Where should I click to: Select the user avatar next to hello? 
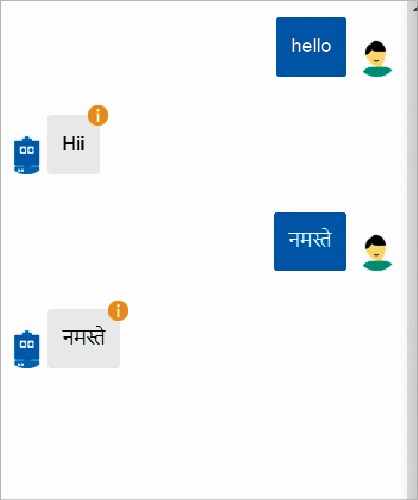(377, 59)
